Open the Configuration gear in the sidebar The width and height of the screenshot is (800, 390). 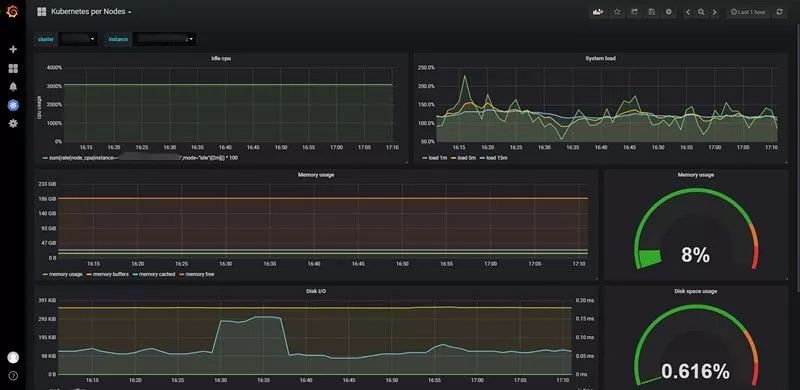tap(13, 123)
